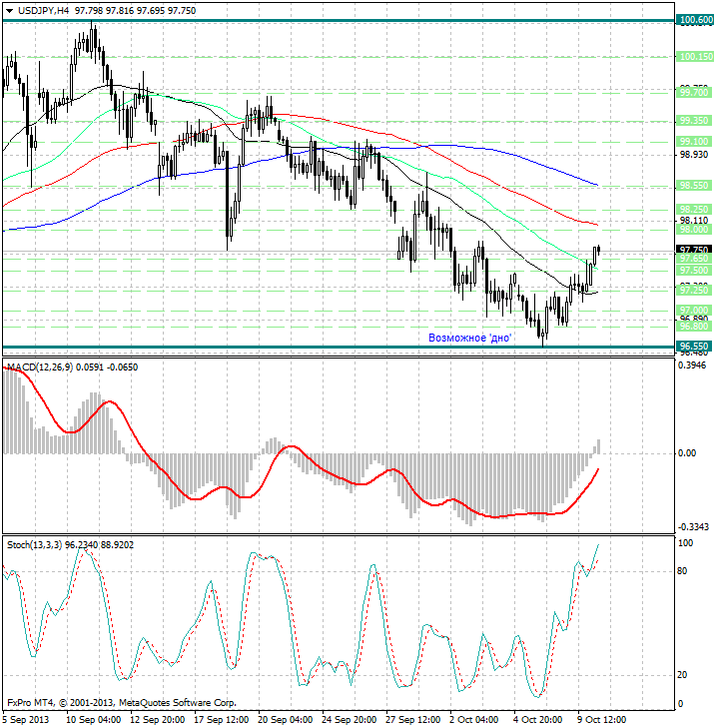714x728 pixels.
Task: Click the MACD scale value 0.3946
Action: 692,365
